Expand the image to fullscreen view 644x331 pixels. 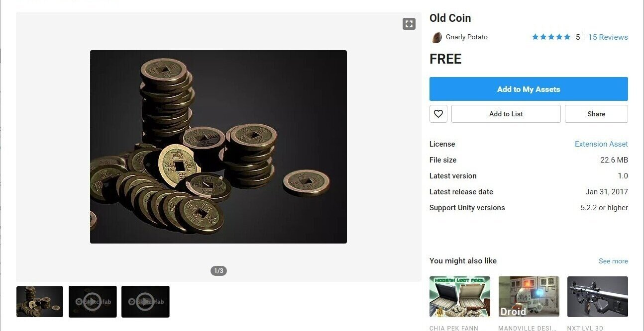click(409, 24)
